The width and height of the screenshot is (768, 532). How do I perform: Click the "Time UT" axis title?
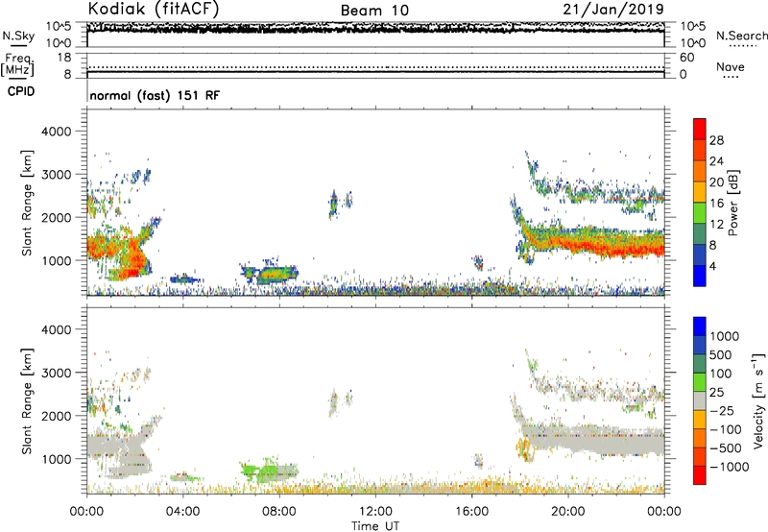375,526
